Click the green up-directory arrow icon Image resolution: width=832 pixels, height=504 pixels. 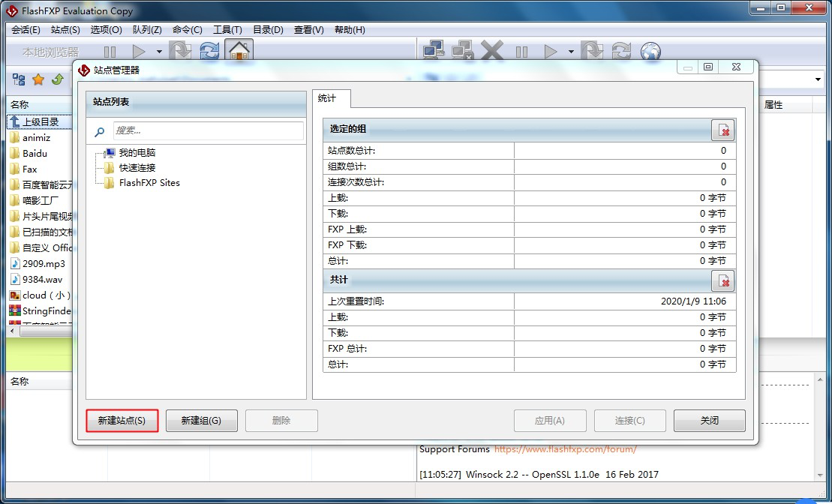click(57, 79)
